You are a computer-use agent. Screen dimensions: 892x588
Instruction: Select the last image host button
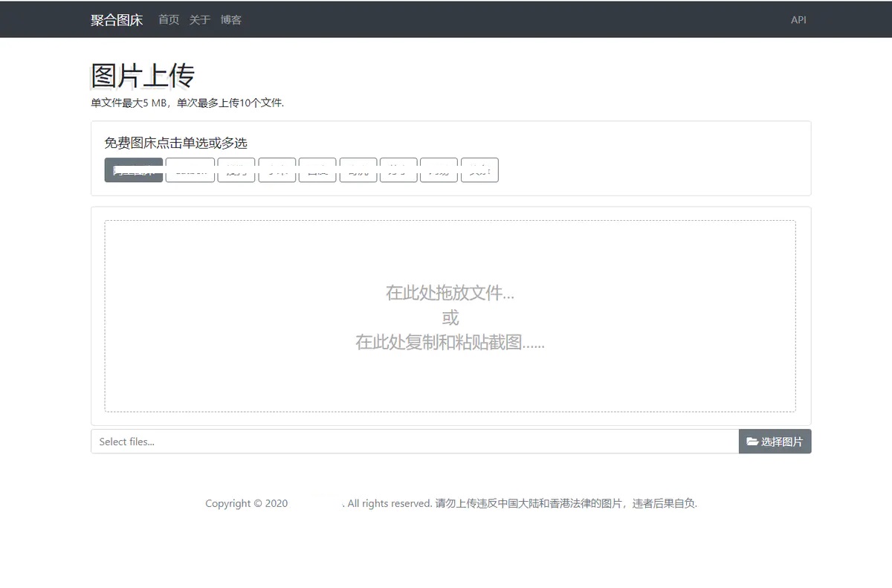(479, 169)
